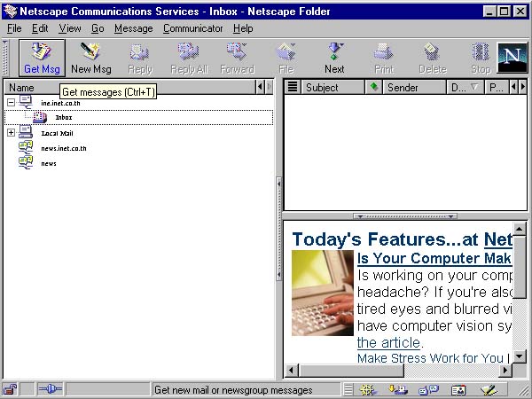The width and height of the screenshot is (532, 399).
Task: Click the Priority column header
Action: 497,87
